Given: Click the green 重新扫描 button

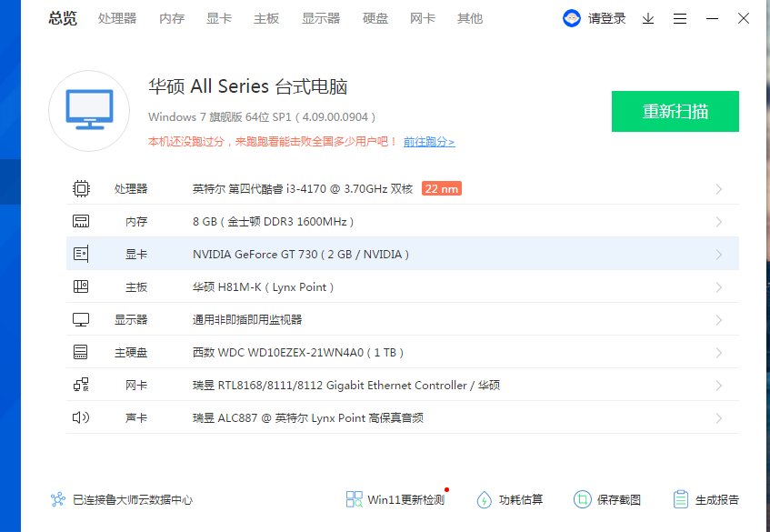Looking at the screenshot, I should click(675, 111).
